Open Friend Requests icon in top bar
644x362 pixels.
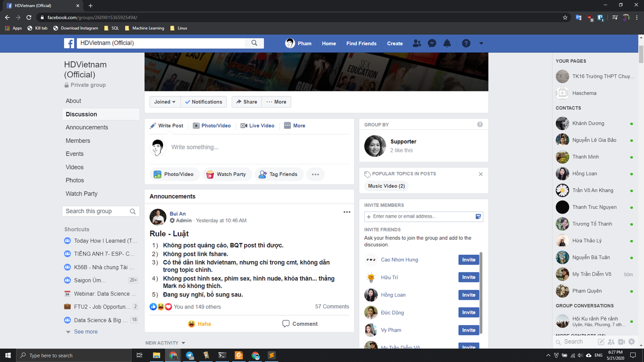click(x=417, y=43)
